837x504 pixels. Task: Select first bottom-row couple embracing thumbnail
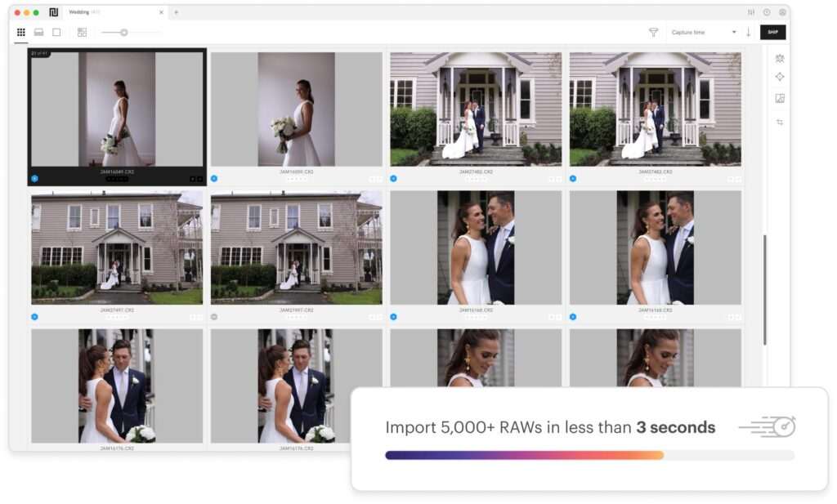point(117,386)
